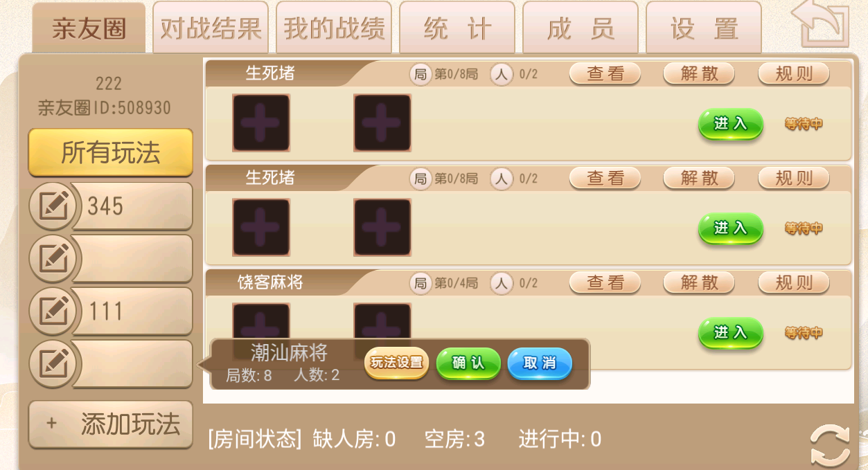Image resolution: width=868 pixels, height=470 pixels.
Task: Cancel the 潮汕麻将 popup with 取消
Action: click(x=540, y=363)
